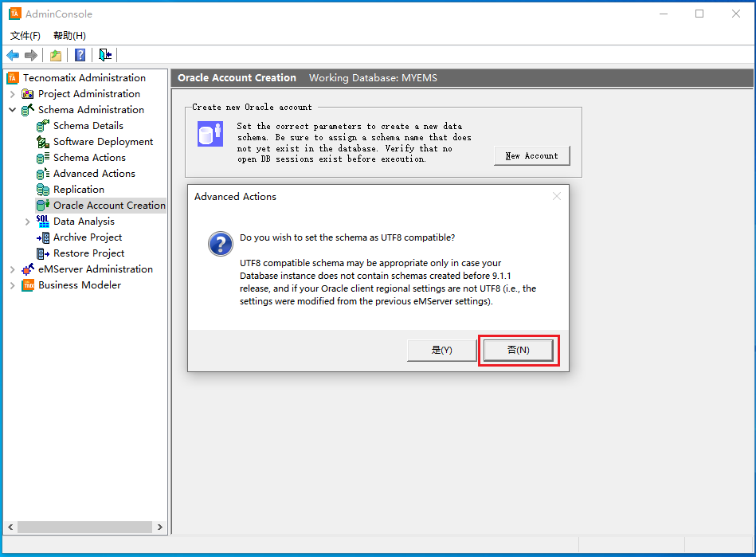Click the Software Deployment tree icon

pyautogui.click(x=43, y=142)
